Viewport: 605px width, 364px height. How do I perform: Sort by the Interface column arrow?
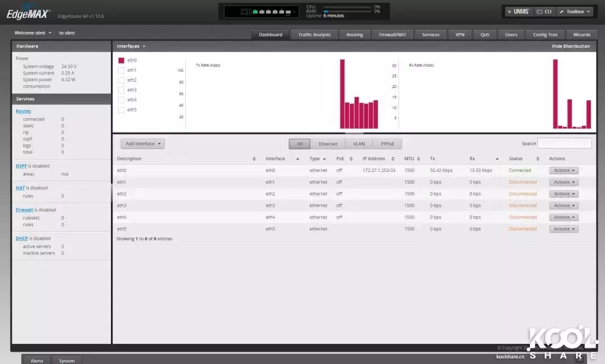[x=297, y=159]
